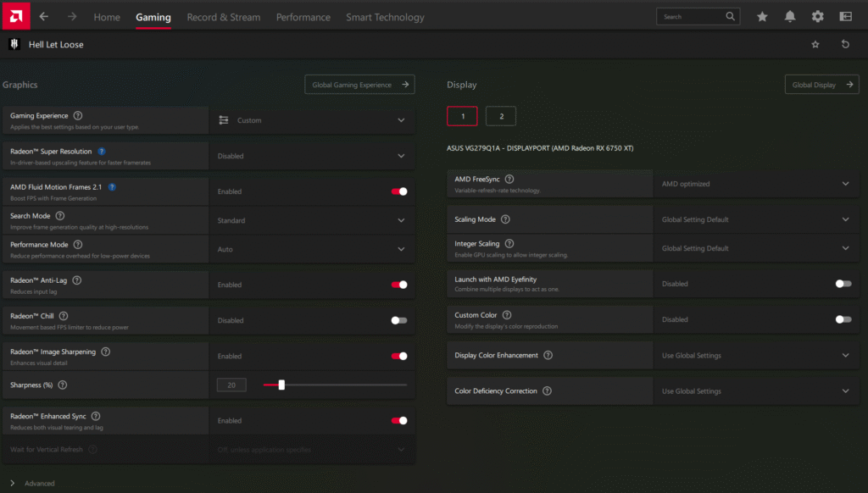Click the AMD logo icon
The image size is (868, 493).
tap(16, 16)
